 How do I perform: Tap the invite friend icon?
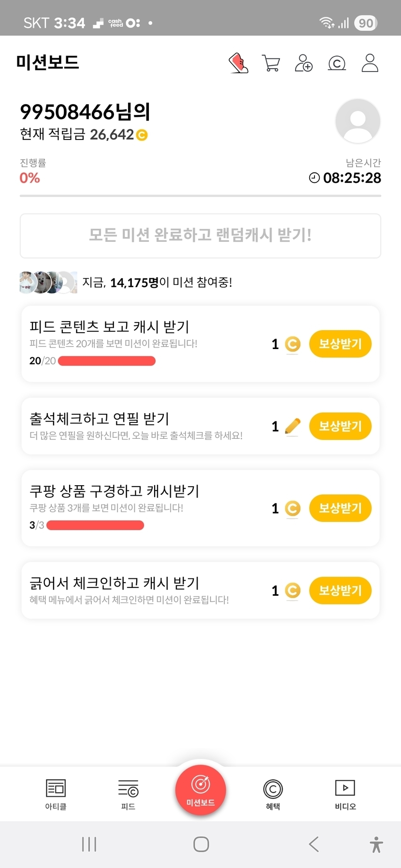[303, 63]
